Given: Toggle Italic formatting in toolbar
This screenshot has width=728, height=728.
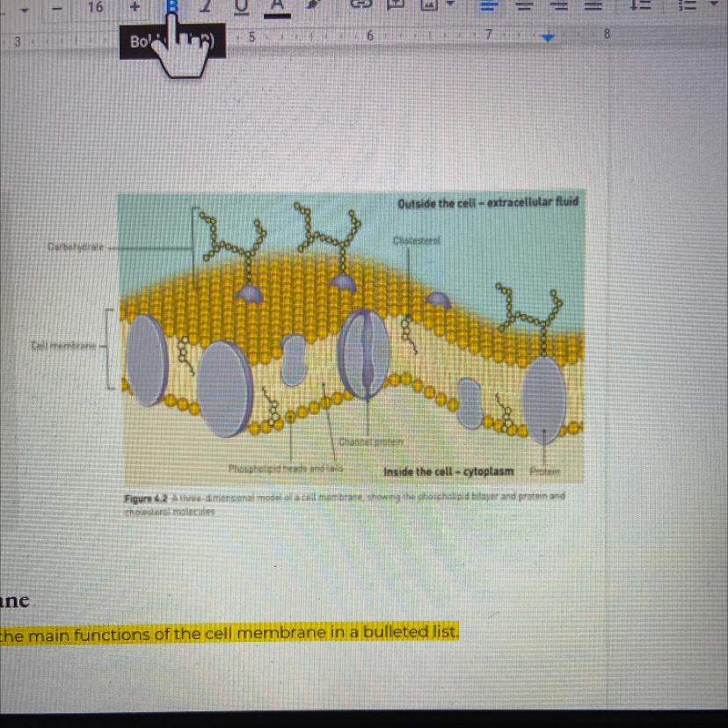Looking at the screenshot, I should 207,6.
